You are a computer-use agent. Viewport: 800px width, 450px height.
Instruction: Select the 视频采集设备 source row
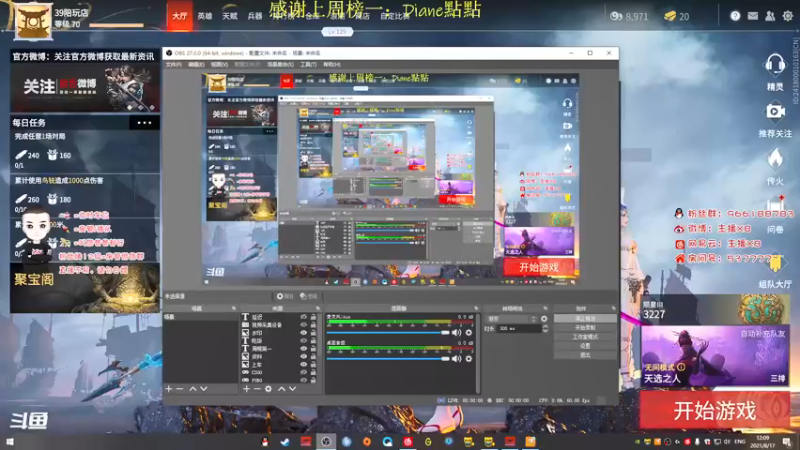pyautogui.click(x=280, y=325)
